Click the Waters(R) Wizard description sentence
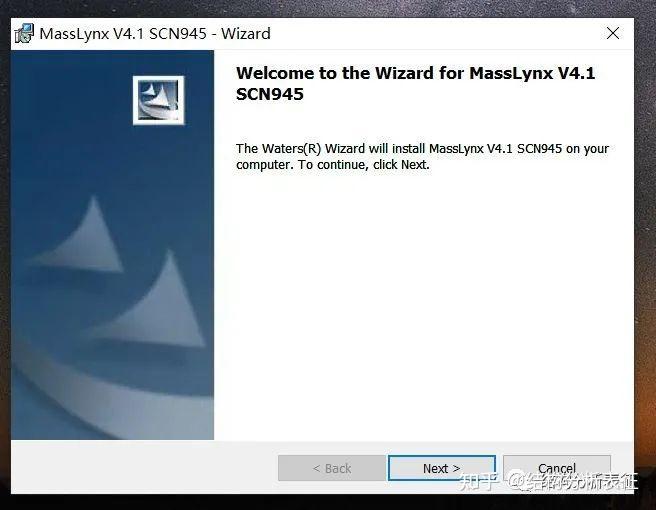This screenshot has width=656, height=510. [422, 156]
